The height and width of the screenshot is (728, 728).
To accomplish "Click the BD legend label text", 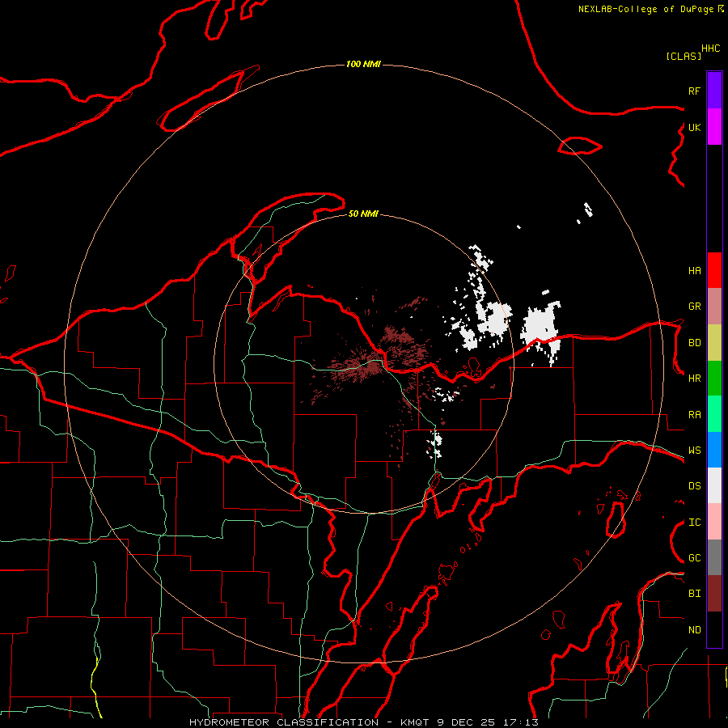I will pos(694,343).
